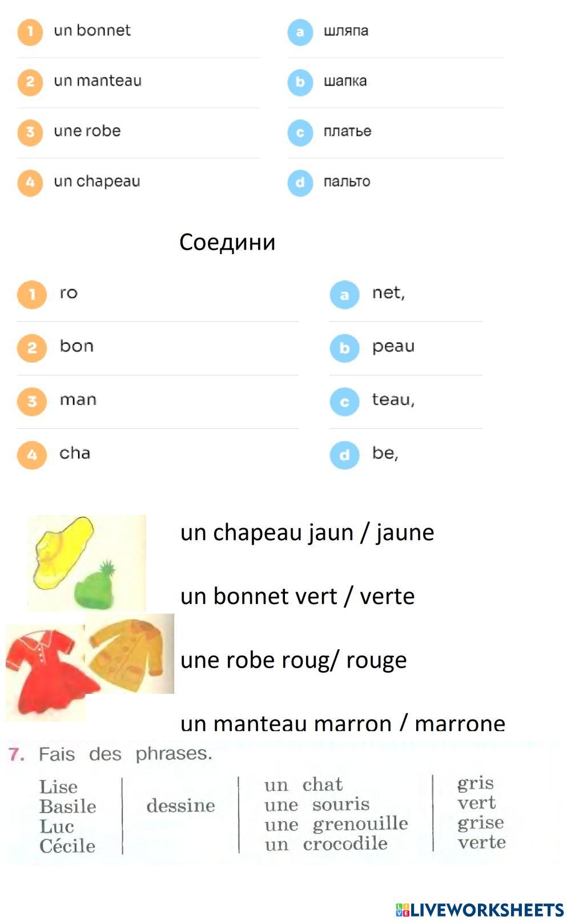The width and height of the screenshot is (571, 924).
Task: Click blue circle 'a' beside 'шляпа'
Action: 300,33
